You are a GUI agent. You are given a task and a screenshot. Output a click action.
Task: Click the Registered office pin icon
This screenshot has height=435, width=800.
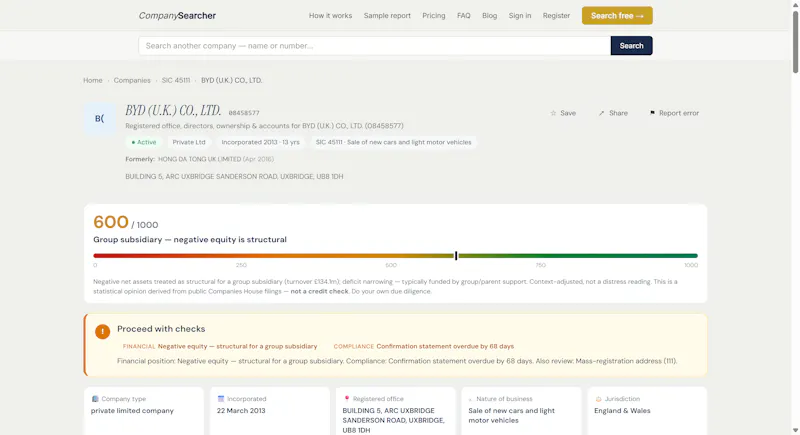tap(346, 399)
